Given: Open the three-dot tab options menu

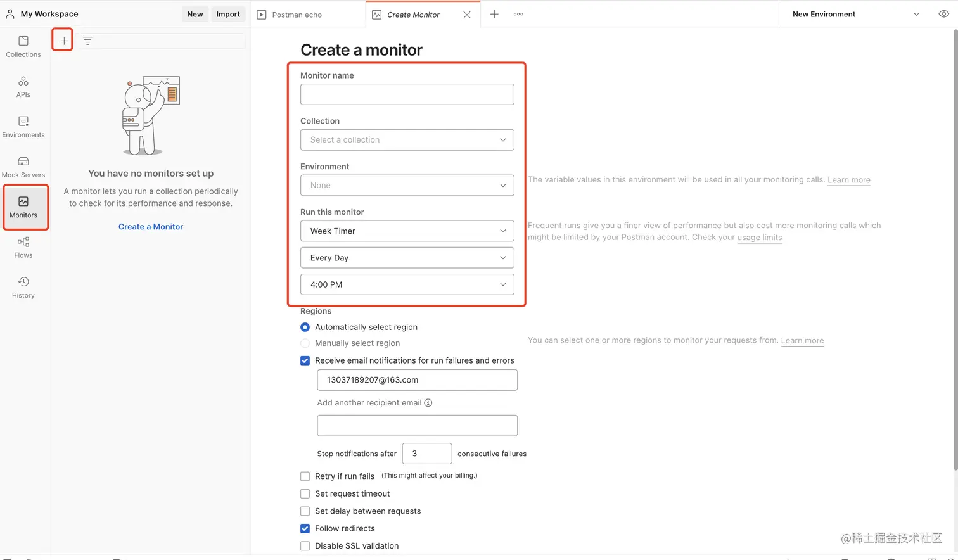Looking at the screenshot, I should pos(518,14).
